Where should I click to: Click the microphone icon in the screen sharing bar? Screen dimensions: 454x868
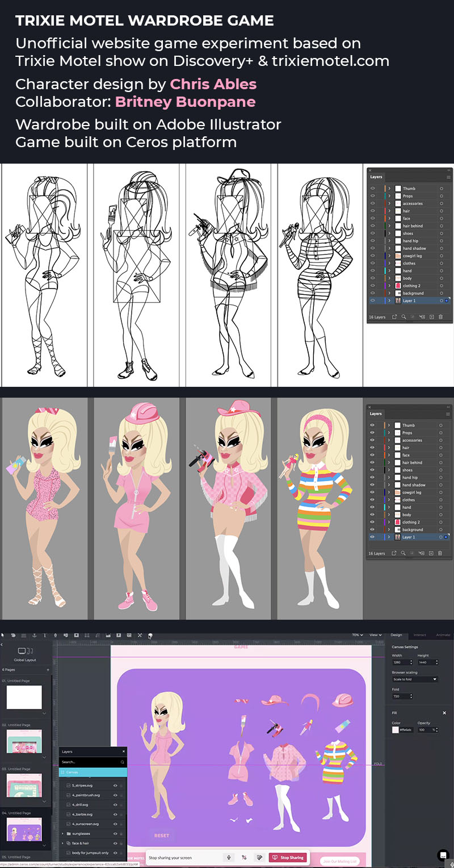pyautogui.click(x=229, y=857)
